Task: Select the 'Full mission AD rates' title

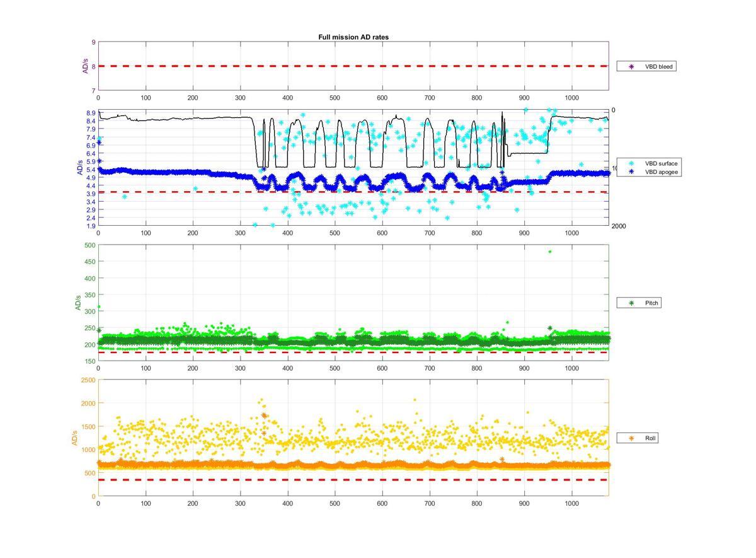Action: click(x=353, y=37)
